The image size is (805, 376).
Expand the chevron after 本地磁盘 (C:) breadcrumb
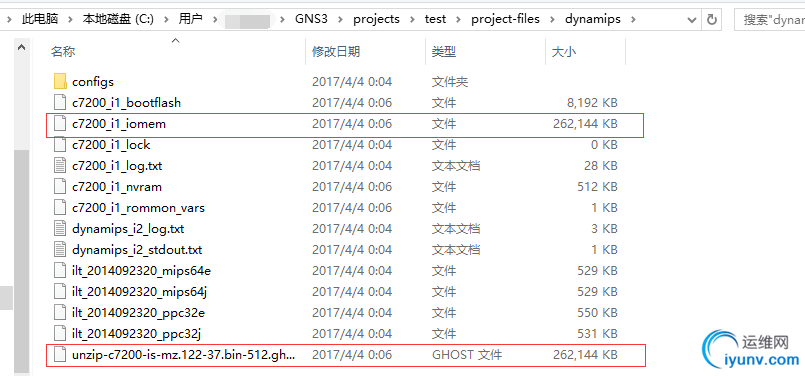(x=166, y=20)
